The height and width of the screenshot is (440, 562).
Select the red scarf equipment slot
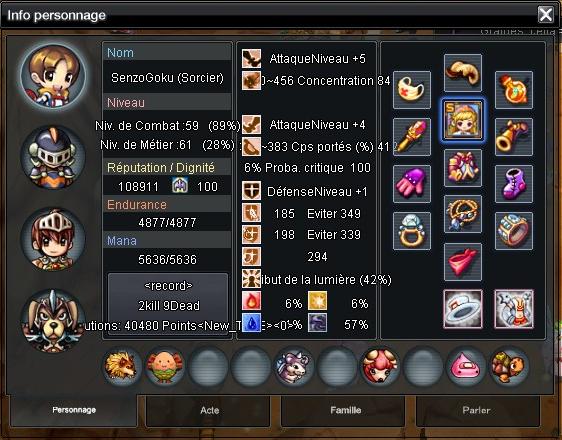pyautogui.click(x=463, y=262)
